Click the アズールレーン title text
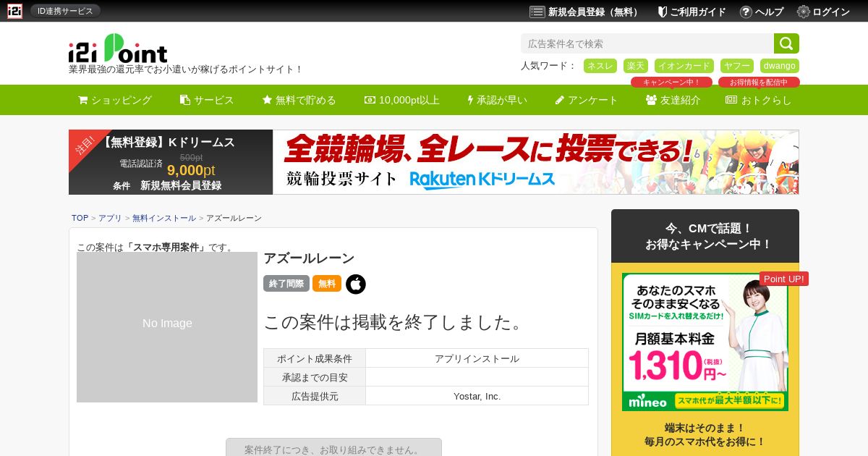Viewport: 868px width, 456px height. click(309, 258)
